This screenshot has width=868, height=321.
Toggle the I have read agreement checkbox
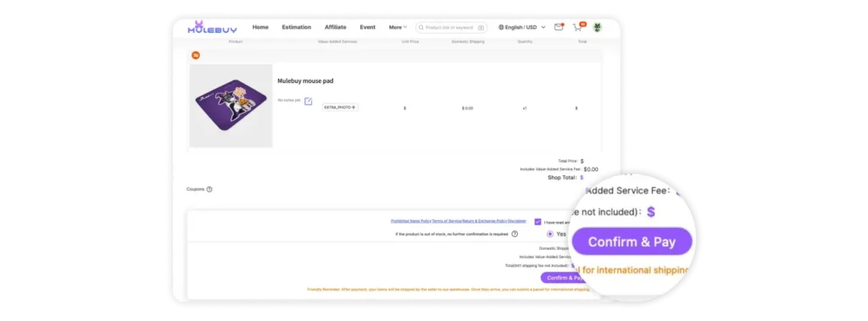pos(537,222)
